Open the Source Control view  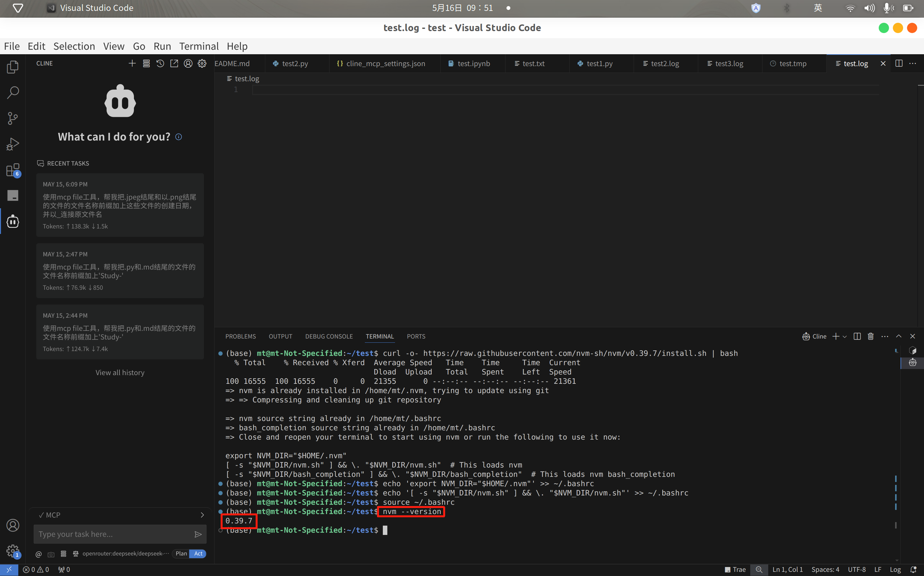click(13, 118)
